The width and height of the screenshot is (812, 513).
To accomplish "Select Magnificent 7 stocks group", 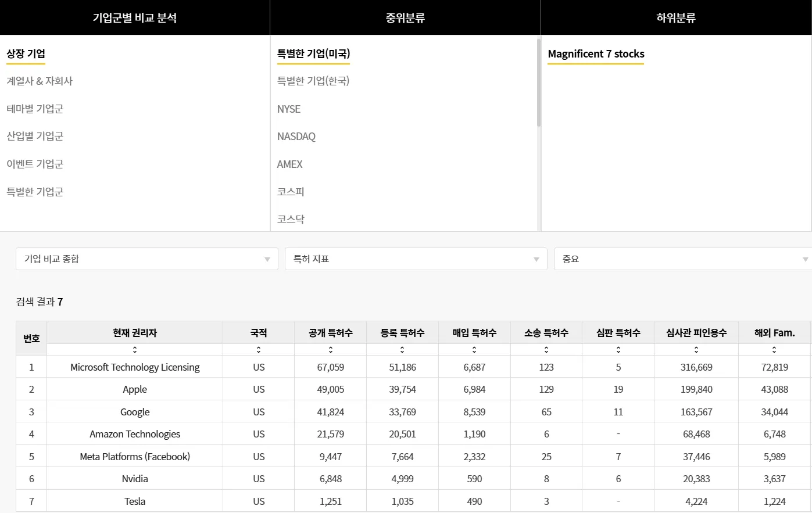I will coord(596,54).
